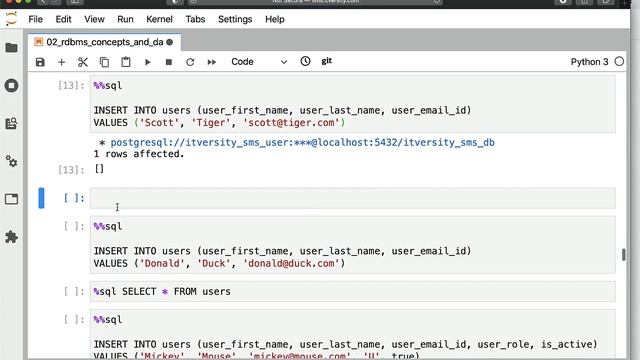Click the git toolbar button

pos(327,61)
